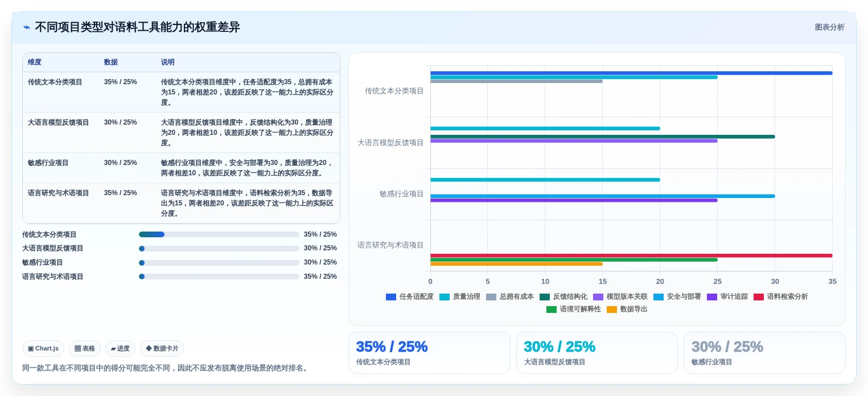Image resolution: width=868 pixels, height=396 pixels.
Task: Toggle 审计追踪 legend item
Action: [727, 296]
